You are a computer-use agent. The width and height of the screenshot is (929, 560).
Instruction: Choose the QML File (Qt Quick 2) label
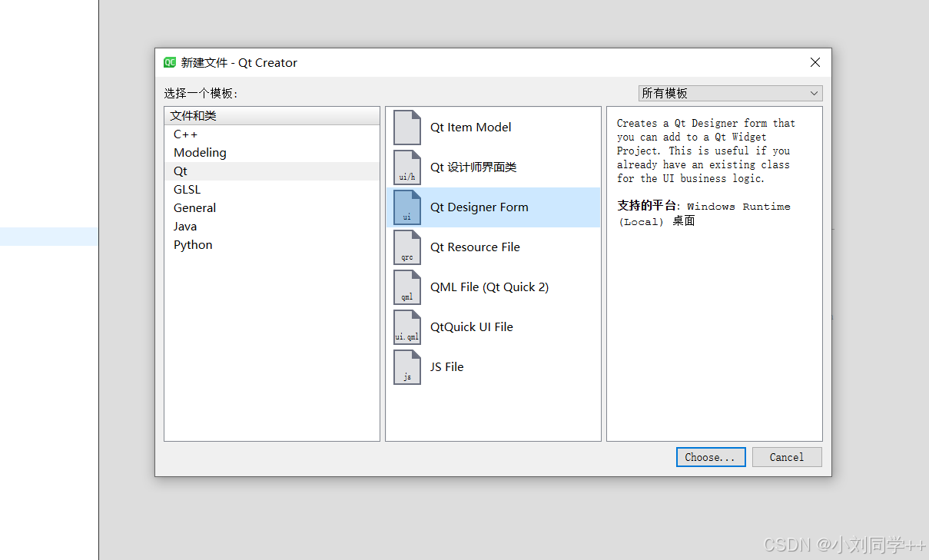click(489, 287)
